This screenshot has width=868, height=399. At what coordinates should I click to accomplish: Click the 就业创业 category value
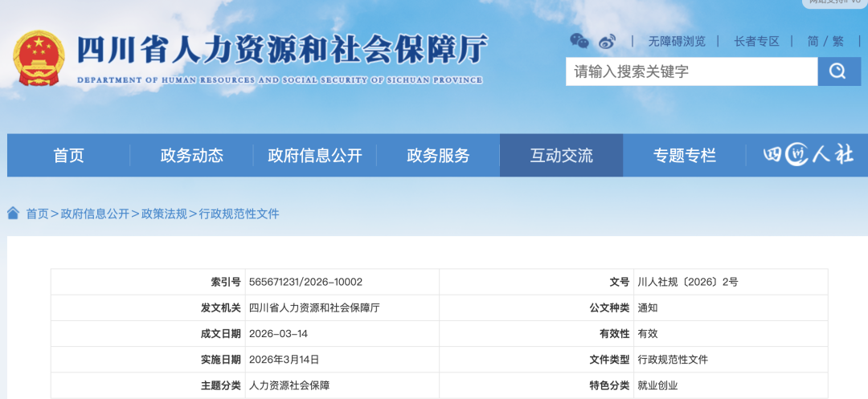point(657,385)
